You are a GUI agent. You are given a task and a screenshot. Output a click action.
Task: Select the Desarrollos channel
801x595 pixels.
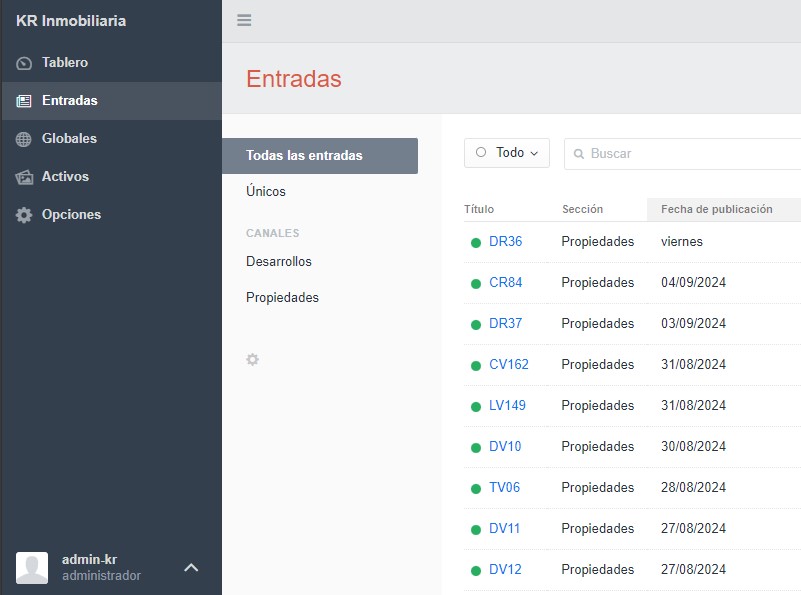[x=279, y=261]
